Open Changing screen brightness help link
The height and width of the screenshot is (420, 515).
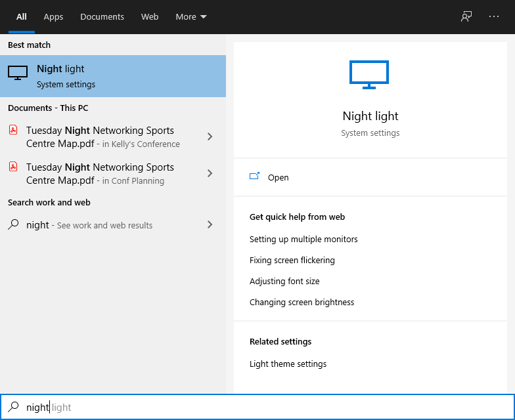(x=302, y=302)
